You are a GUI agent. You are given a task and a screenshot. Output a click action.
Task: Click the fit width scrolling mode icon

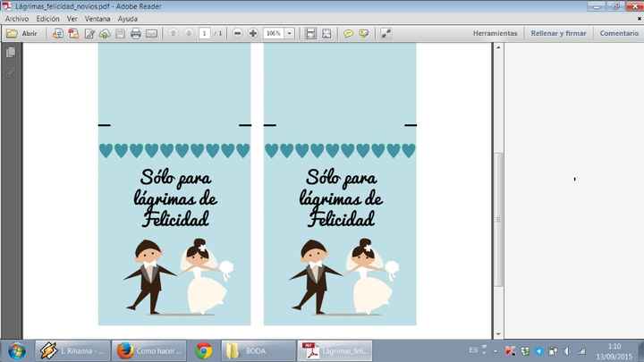tap(311, 33)
